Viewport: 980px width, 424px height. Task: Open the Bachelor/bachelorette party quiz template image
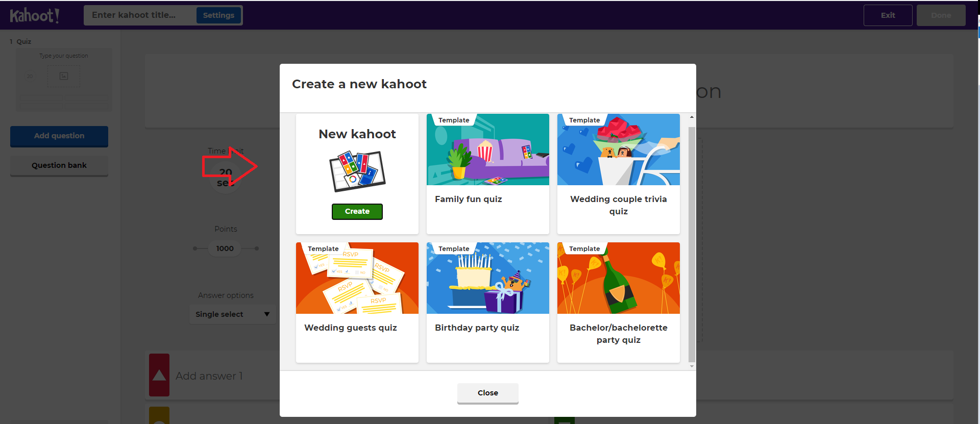pos(619,278)
